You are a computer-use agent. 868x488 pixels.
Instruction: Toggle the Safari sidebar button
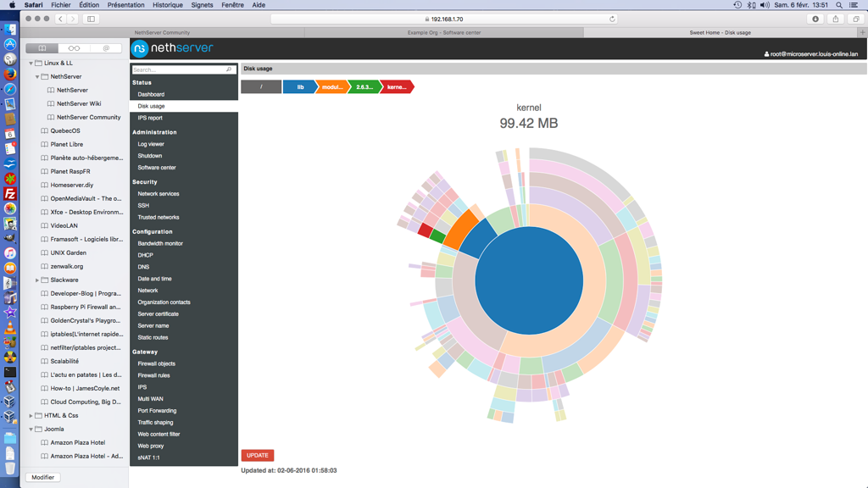(91, 19)
